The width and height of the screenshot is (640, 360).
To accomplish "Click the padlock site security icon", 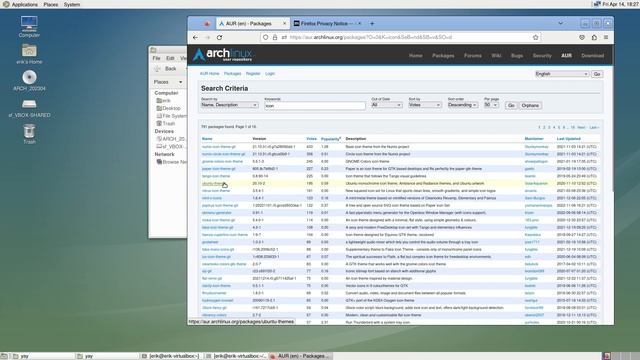I will pyautogui.click(x=275, y=37).
